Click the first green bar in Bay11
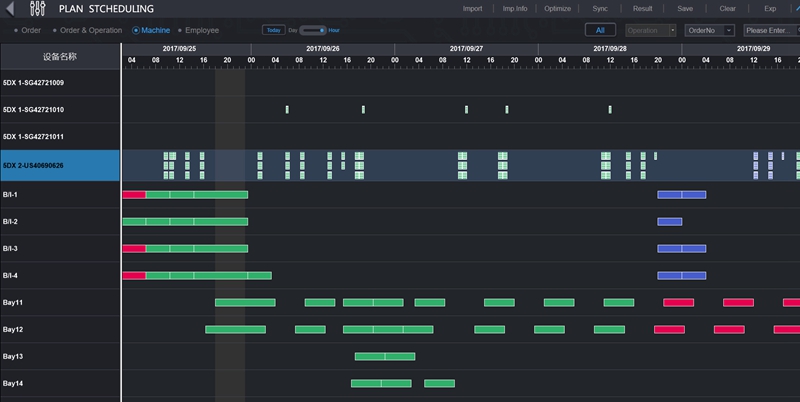The width and height of the screenshot is (800, 402). (x=245, y=303)
